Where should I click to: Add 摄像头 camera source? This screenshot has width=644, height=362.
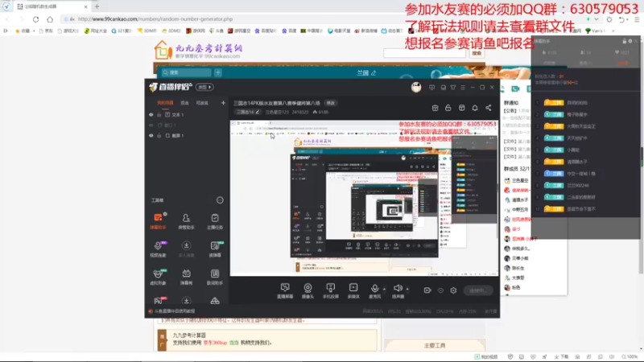click(x=308, y=290)
